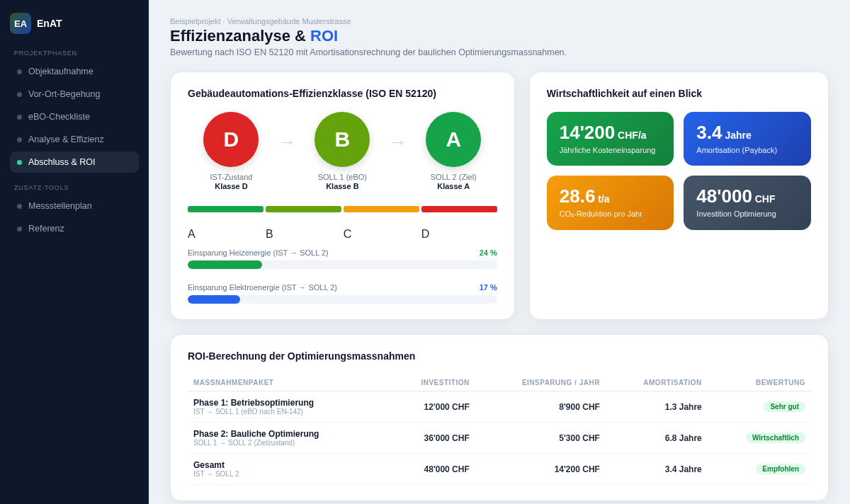The height and width of the screenshot is (504, 850).
Task: Select the Phase 2: Bauliche Optimierung row
Action: [x=499, y=438]
